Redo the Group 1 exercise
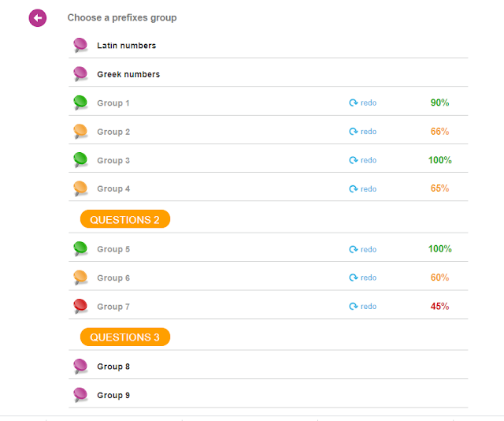The height and width of the screenshot is (421, 504). point(363,103)
